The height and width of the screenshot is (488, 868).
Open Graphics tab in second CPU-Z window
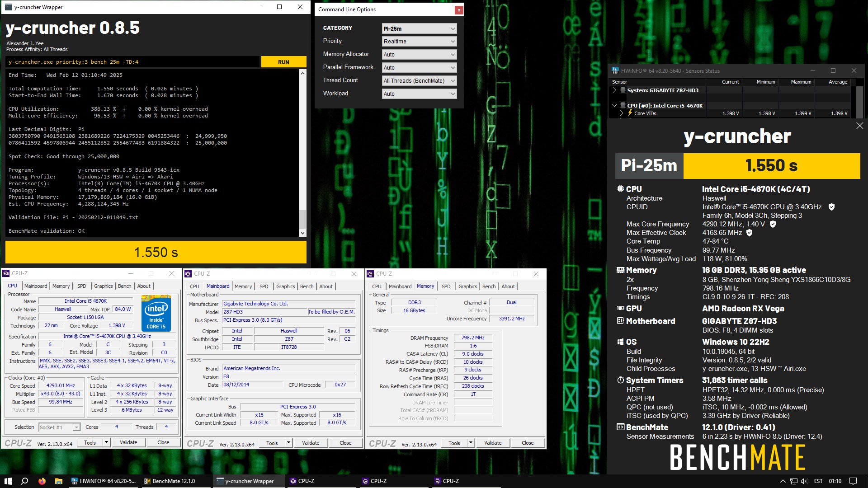point(285,286)
